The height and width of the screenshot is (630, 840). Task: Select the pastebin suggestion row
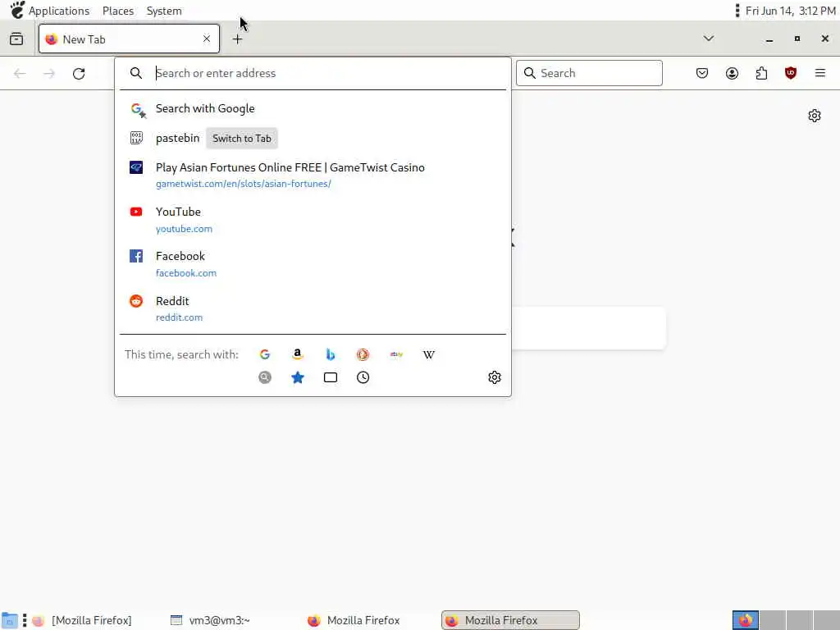(313, 138)
